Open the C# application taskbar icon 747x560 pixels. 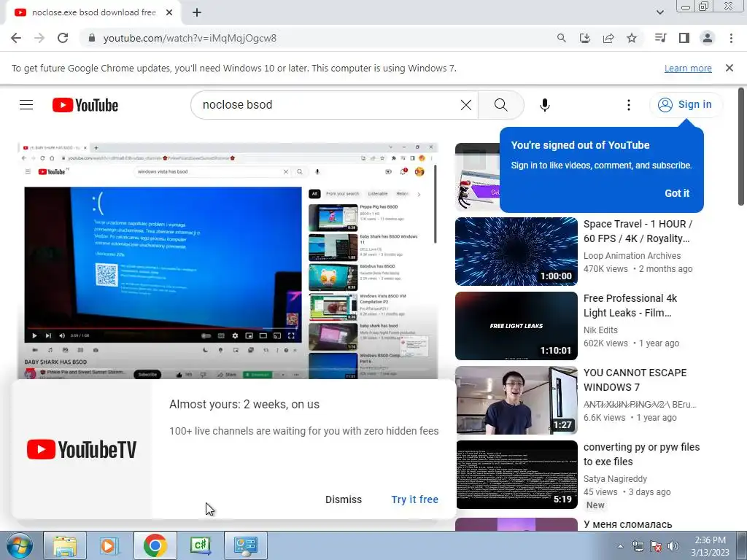[200, 545]
